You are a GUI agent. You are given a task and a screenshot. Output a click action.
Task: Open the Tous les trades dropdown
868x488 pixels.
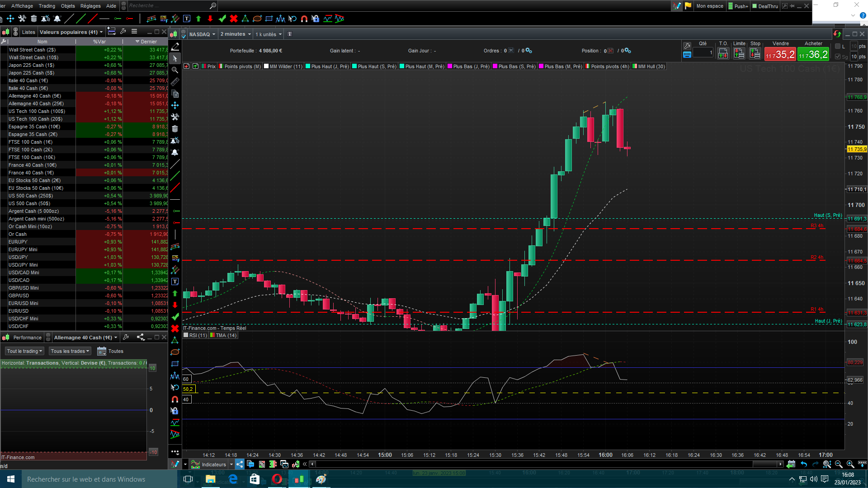click(x=70, y=351)
